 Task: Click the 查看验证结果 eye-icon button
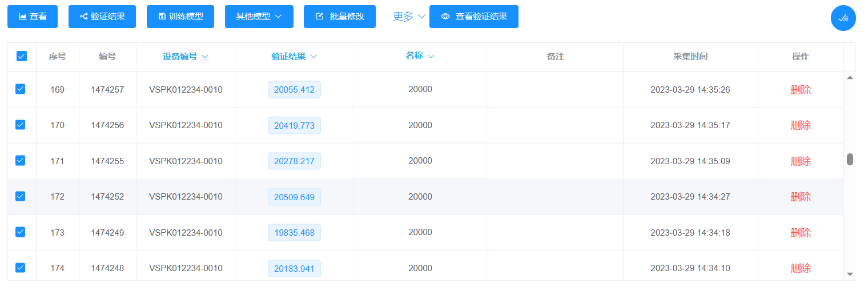point(473,17)
